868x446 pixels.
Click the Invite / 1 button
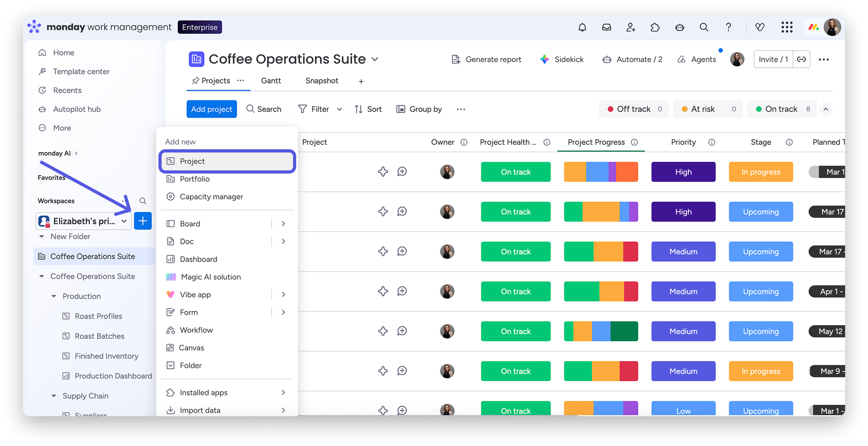click(773, 60)
